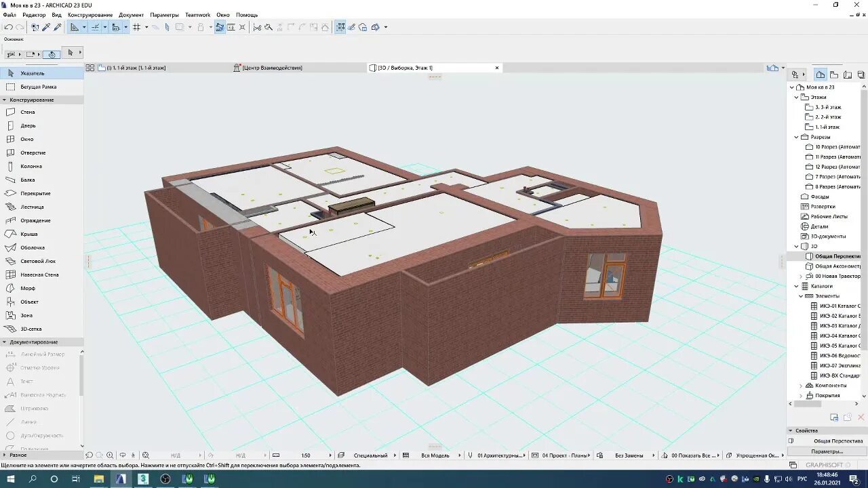Inject parameters with the syringe tool
The image size is (868, 488).
click(58, 27)
